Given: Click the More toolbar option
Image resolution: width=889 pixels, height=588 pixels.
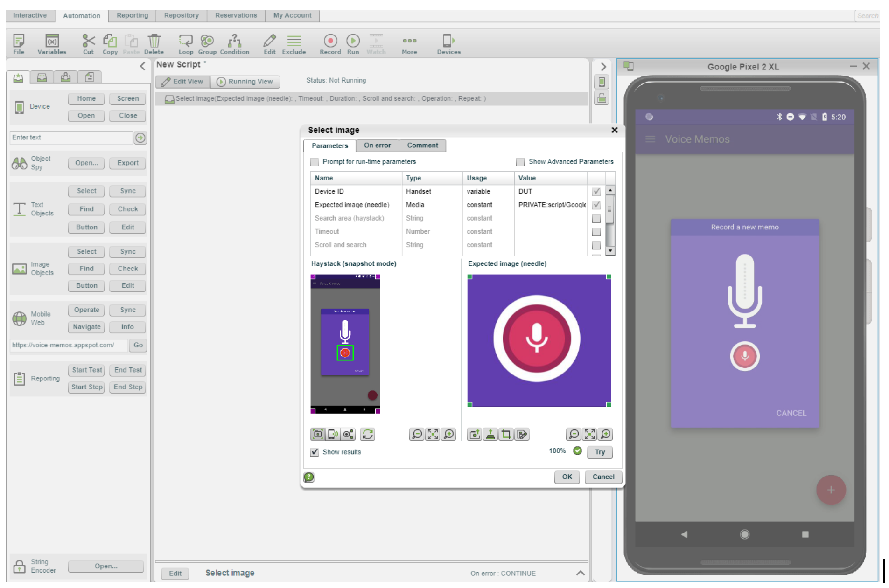Looking at the screenshot, I should pyautogui.click(x=409, y=43).
